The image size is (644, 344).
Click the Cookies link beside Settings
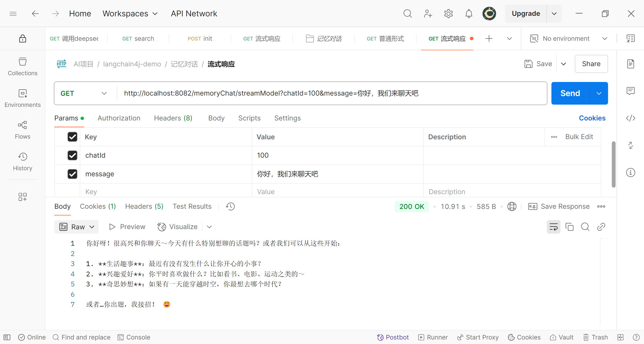tap(592, 118)
